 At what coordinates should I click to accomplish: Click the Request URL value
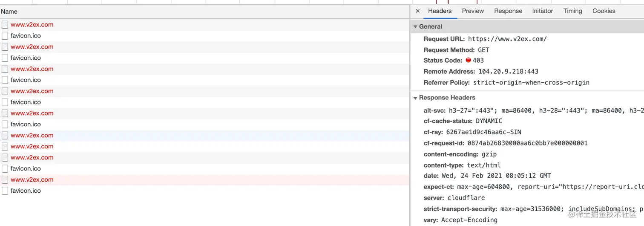point(507,39)
